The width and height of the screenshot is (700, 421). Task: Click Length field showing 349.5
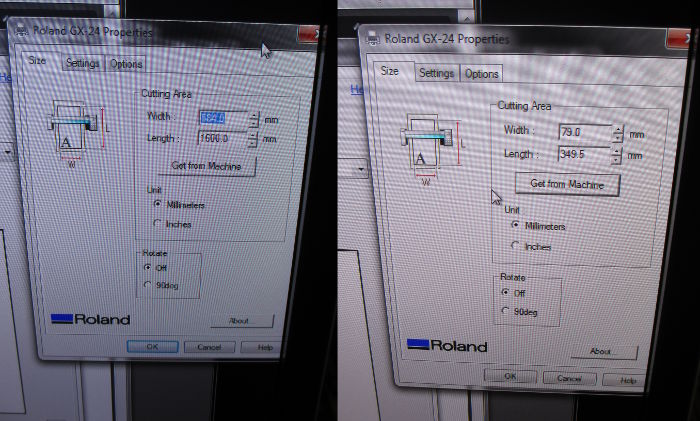click(x=583, y=154)
